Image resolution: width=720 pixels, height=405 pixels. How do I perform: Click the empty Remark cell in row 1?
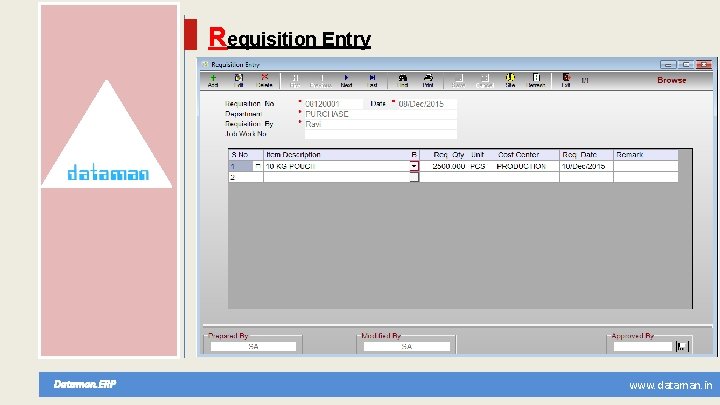[646, 166]
